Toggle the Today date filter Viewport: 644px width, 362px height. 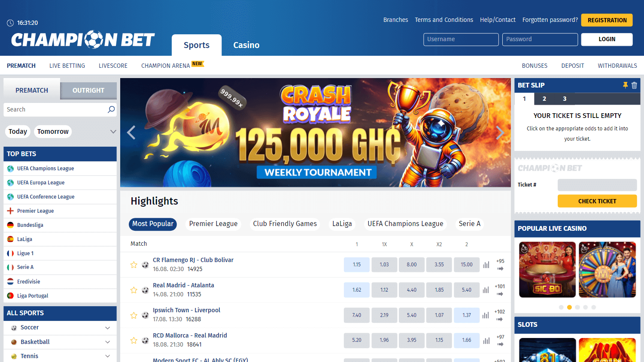pos(18,132)
